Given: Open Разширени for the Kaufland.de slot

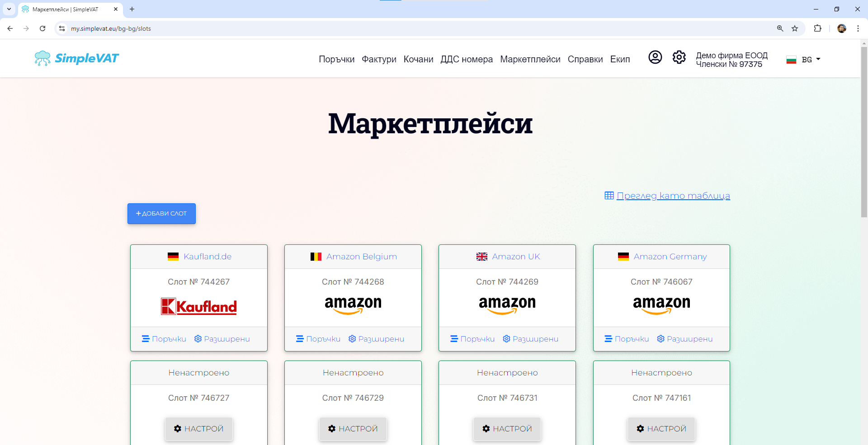Looking at the screenshot, I should 222,339.
